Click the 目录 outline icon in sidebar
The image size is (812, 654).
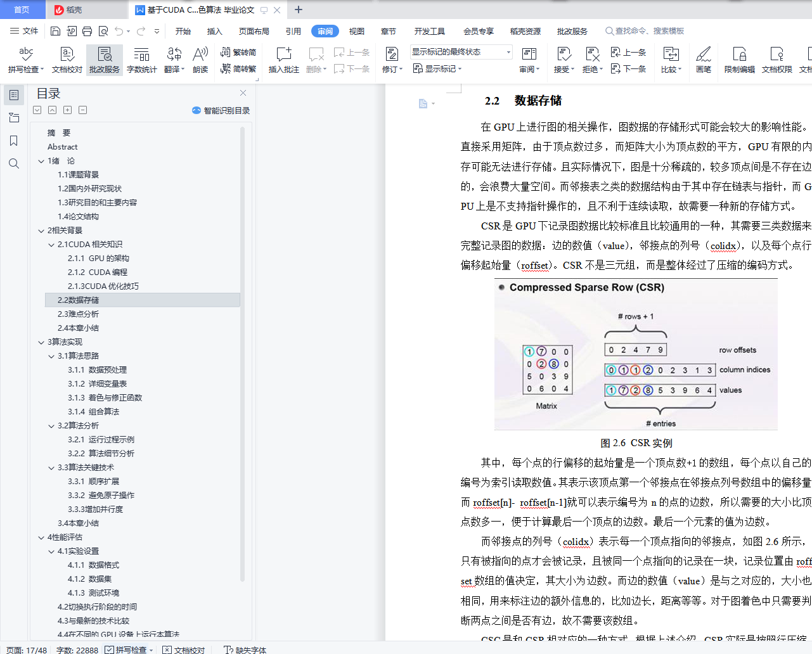click(x=14, y=95)
